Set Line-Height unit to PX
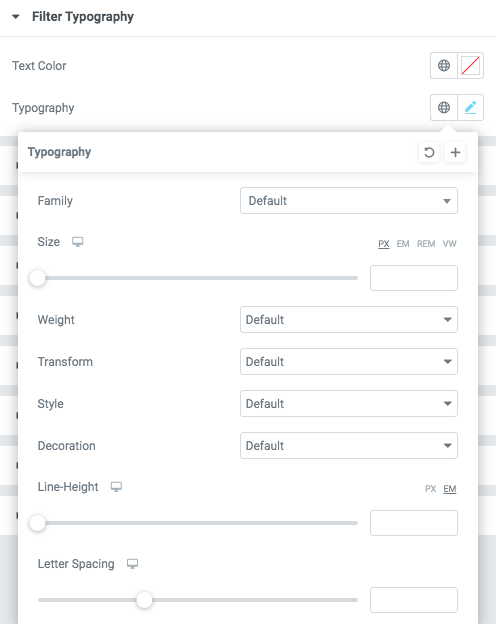 (x=430, y=489)
